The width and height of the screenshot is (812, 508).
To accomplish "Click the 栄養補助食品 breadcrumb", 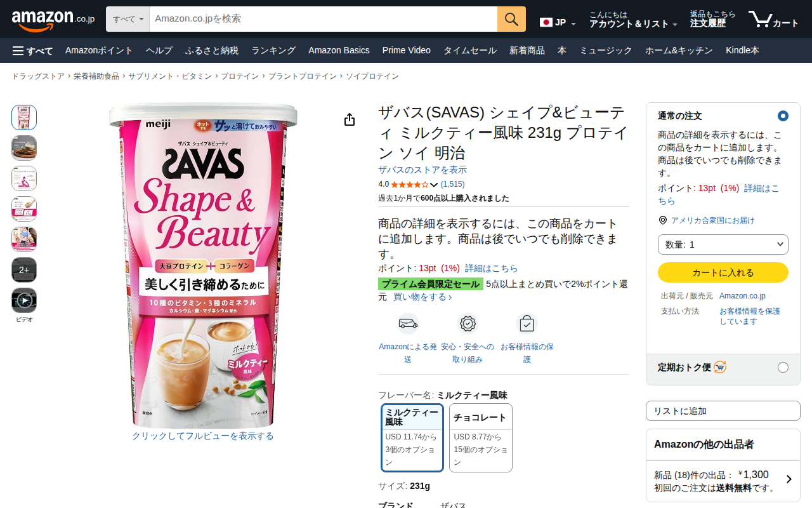I will coord(96,76).
